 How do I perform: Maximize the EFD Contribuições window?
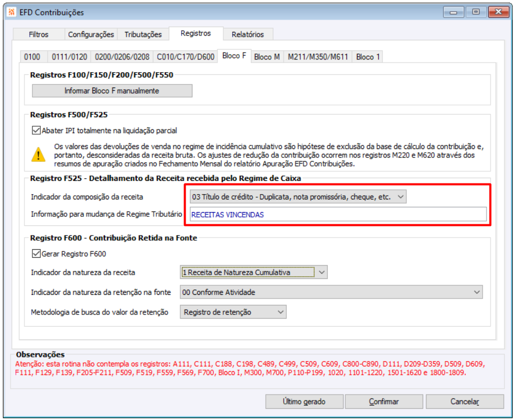[476, 12]
